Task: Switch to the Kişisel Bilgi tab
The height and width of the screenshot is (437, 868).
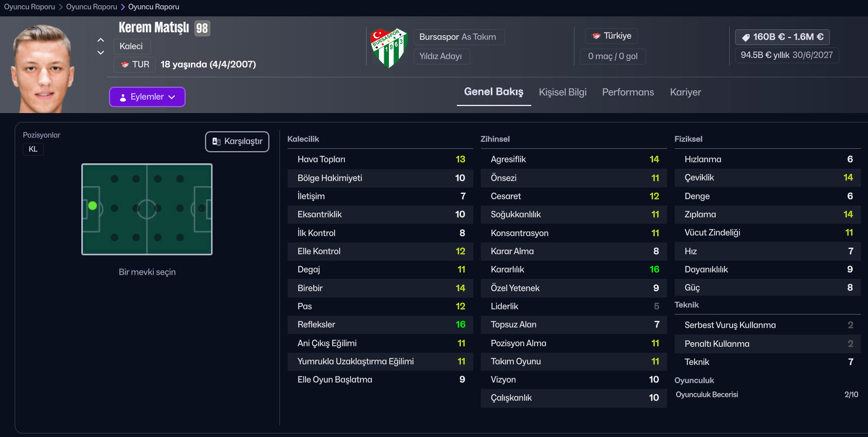Action: coord(562,92)
